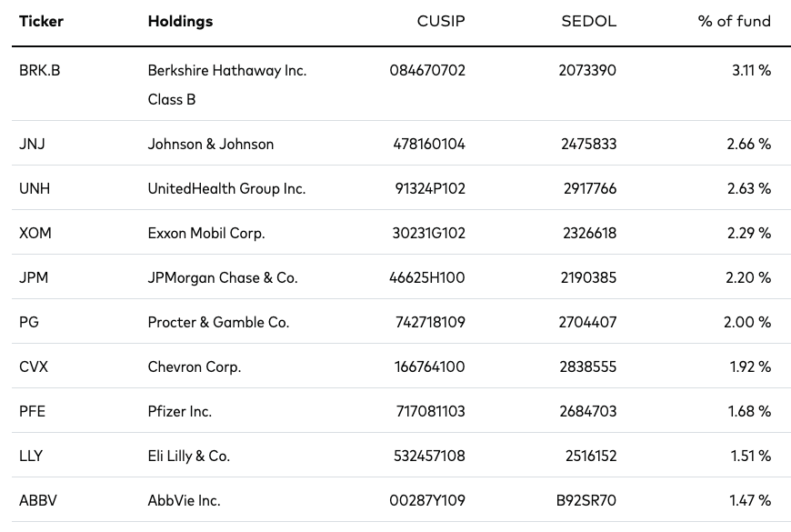The height and width of the screenshot is (532, 791).
Task: Select Procter & Gamble Co. SEDOL 2704407
Action: pos(587,322)
